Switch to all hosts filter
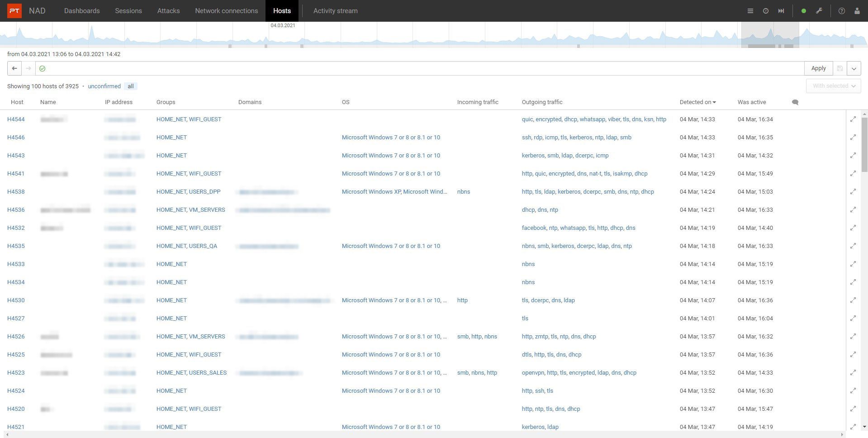 pos(131,86)
